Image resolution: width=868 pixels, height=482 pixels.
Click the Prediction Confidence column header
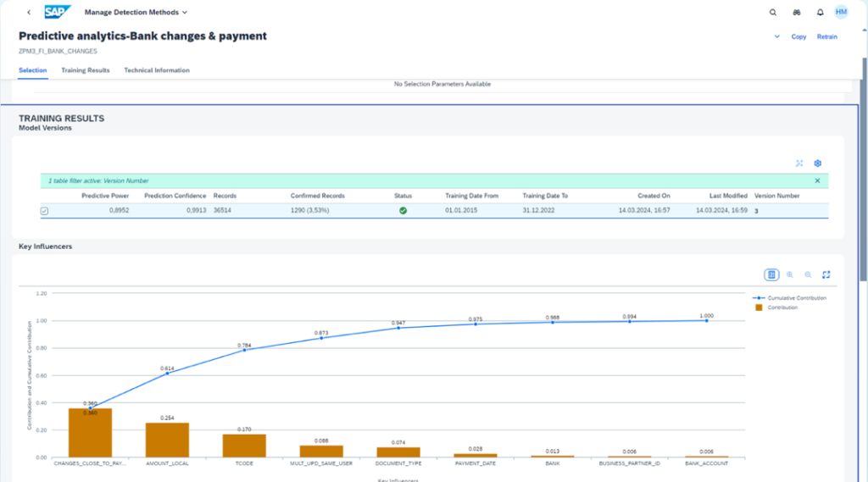point(175,196)
